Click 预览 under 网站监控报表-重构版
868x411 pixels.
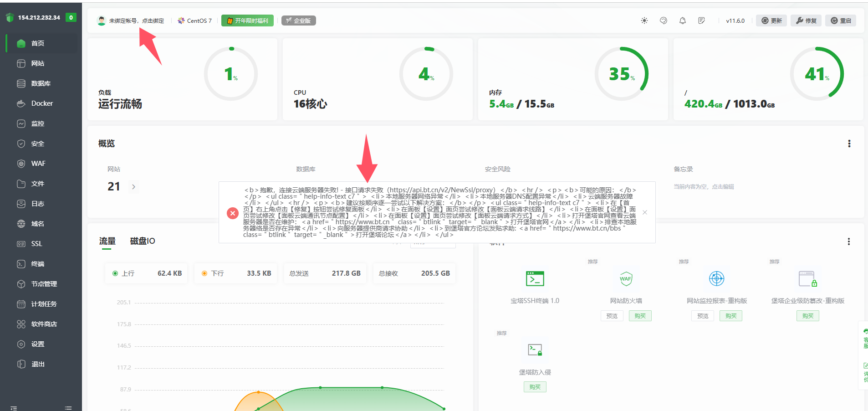click(703, 316)
